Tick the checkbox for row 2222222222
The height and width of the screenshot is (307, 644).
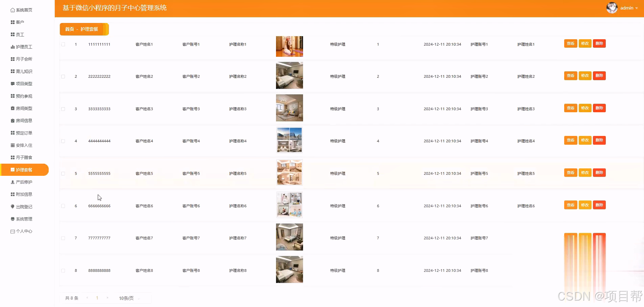click(63, 76)
